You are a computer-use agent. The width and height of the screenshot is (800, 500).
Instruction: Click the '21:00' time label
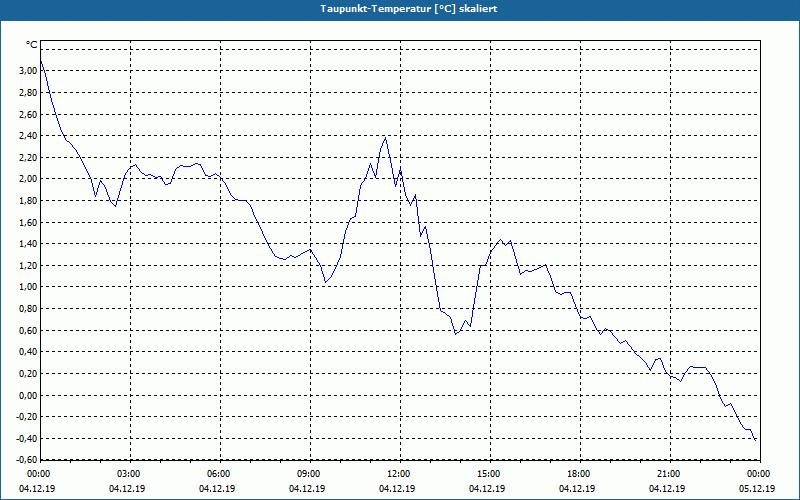point(669,474)
